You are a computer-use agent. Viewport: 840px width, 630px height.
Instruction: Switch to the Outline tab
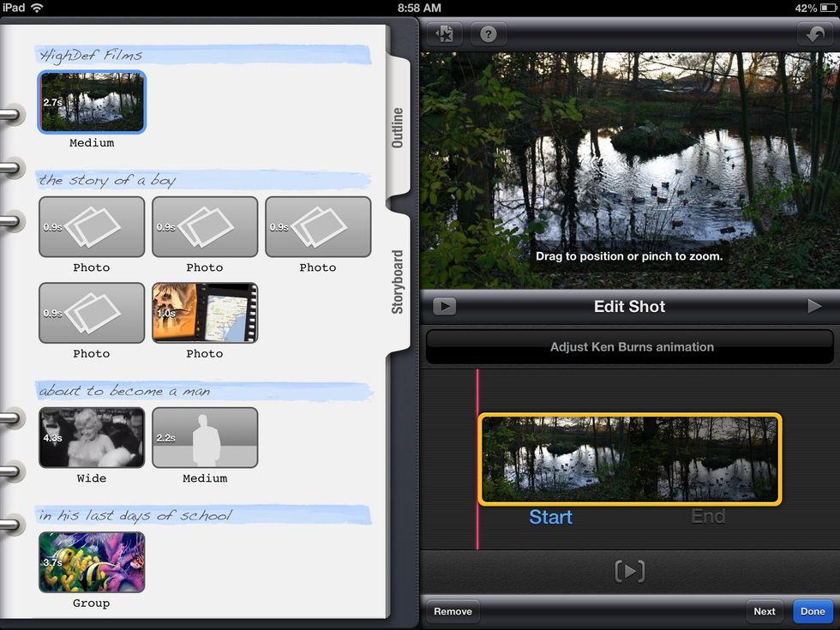[x=398, y=128]
